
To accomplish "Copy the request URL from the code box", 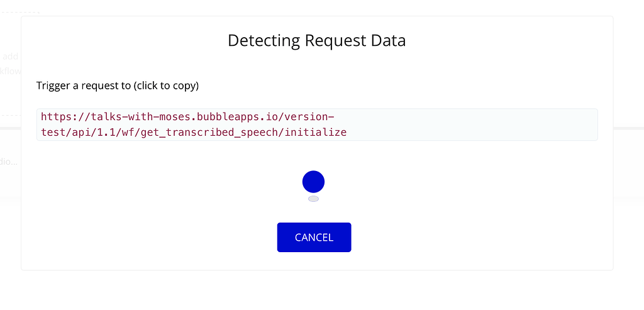I will [317, 125].
